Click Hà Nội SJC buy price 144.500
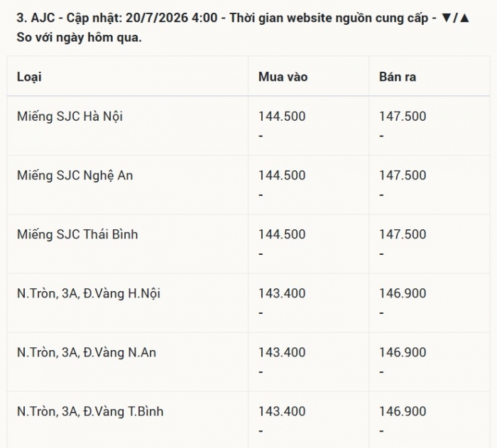The image size is (497, 448). (282, 116)
